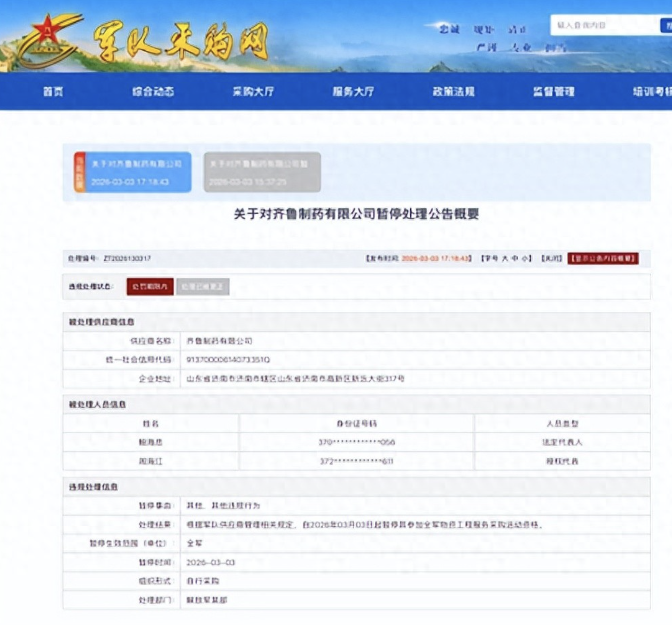Select the blue announcement tab dated 17:18:43
Viewport: 672px width, 625px height.
pos(137,172)
